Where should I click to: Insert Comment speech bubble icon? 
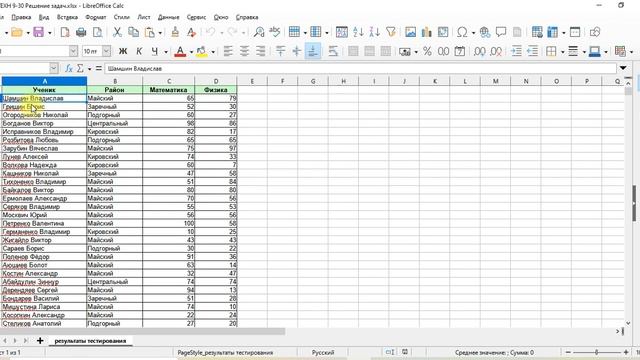click(x=501, y=32)
